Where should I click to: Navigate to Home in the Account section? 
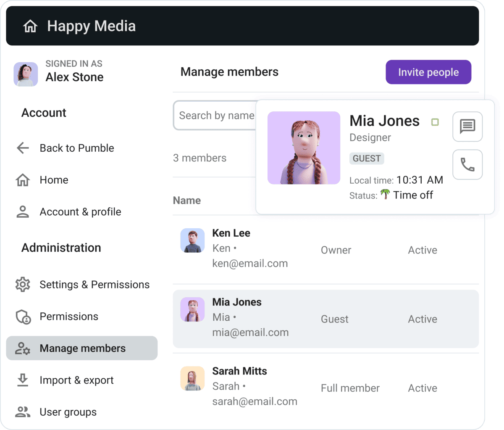tap(54, 180)
